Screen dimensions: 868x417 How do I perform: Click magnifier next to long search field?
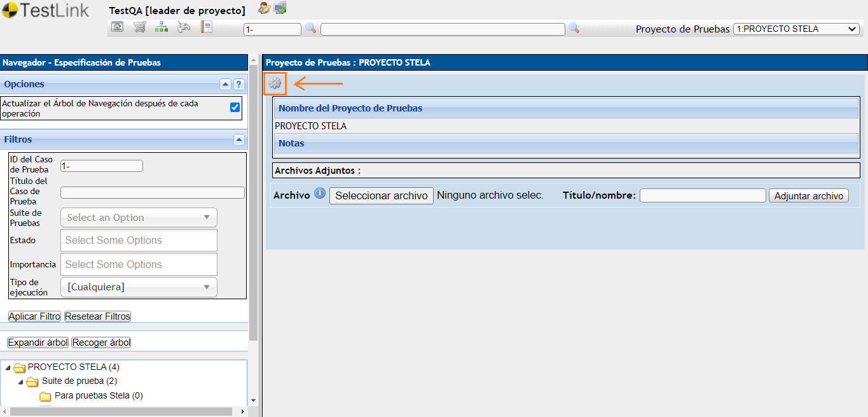click(574, 28)
